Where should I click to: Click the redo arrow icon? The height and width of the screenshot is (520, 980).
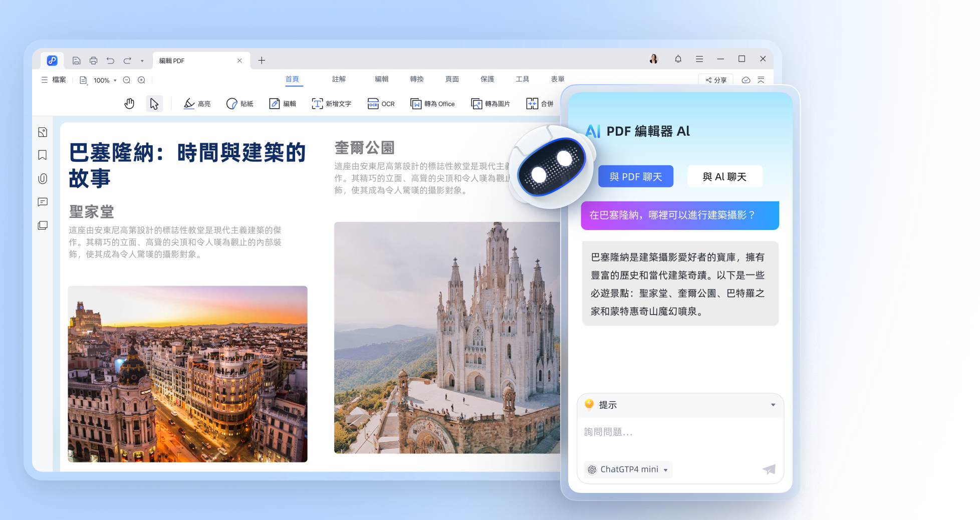point(127,61)
